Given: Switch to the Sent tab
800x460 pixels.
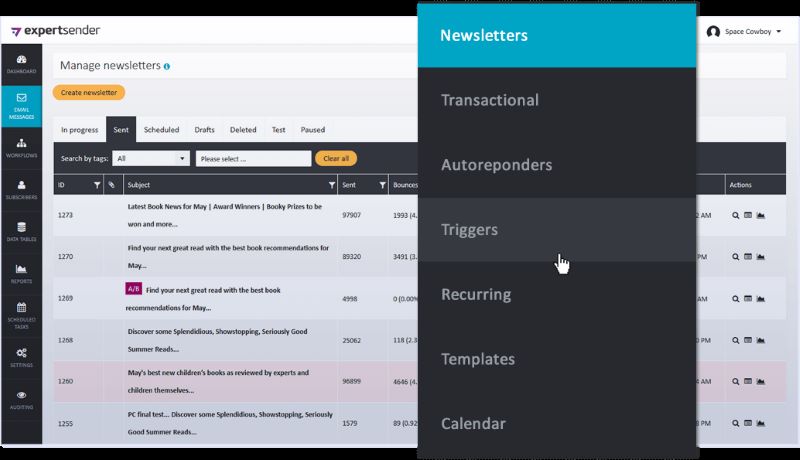Looking at the screenshot, I should tap(121, 130).
